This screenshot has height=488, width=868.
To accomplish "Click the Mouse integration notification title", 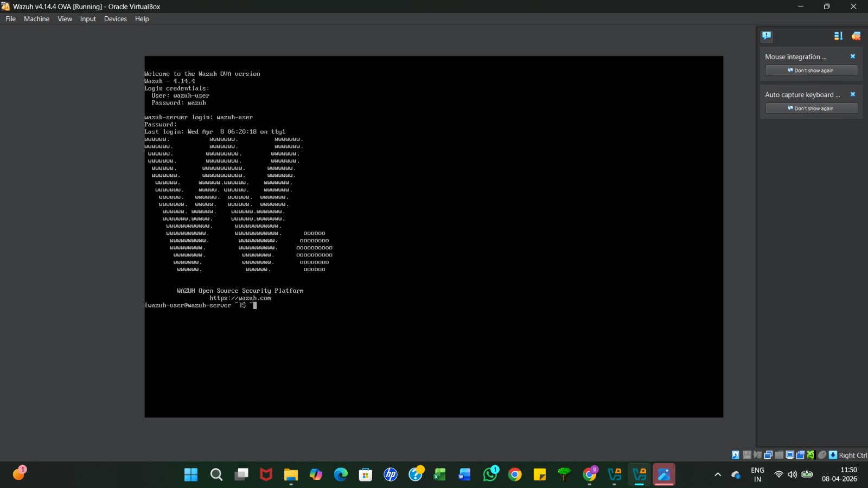I will click(x=795, y=57).
